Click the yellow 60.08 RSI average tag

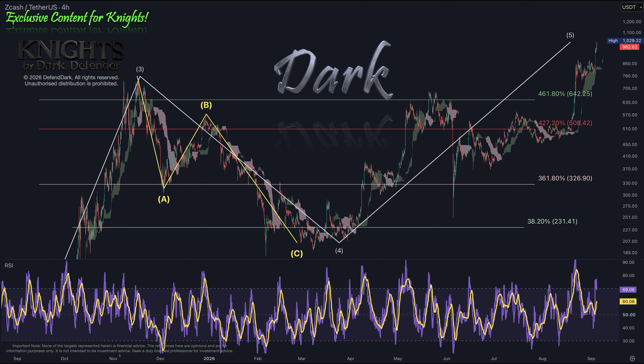(x=628, y=302)
